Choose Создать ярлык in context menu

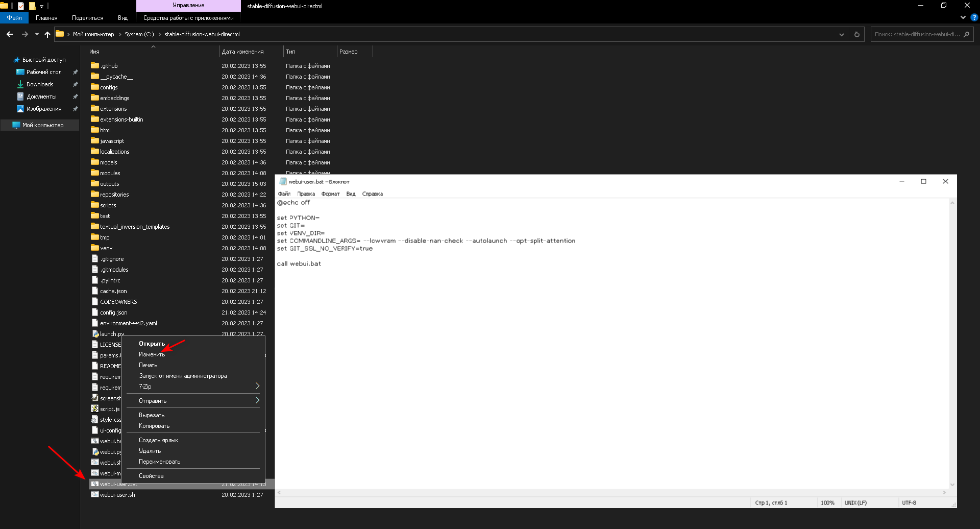(x=193, y=440)
